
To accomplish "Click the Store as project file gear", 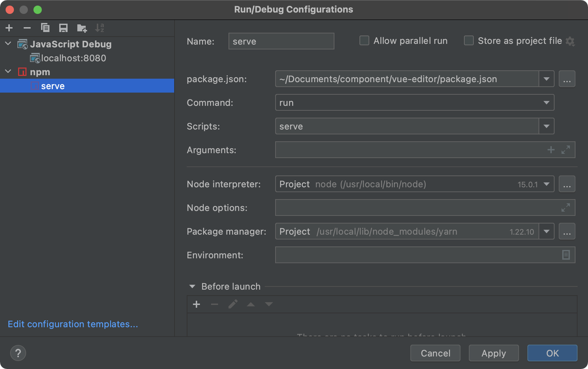I will [570, 41].
